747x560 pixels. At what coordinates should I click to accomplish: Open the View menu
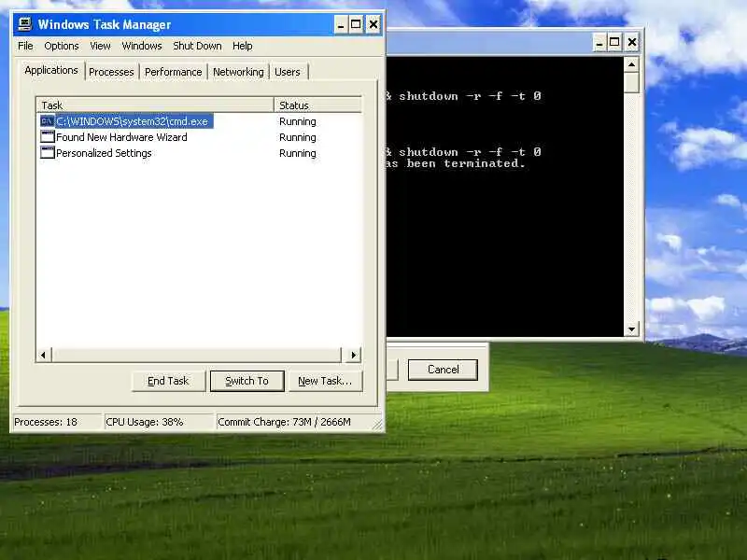[100, 46]
